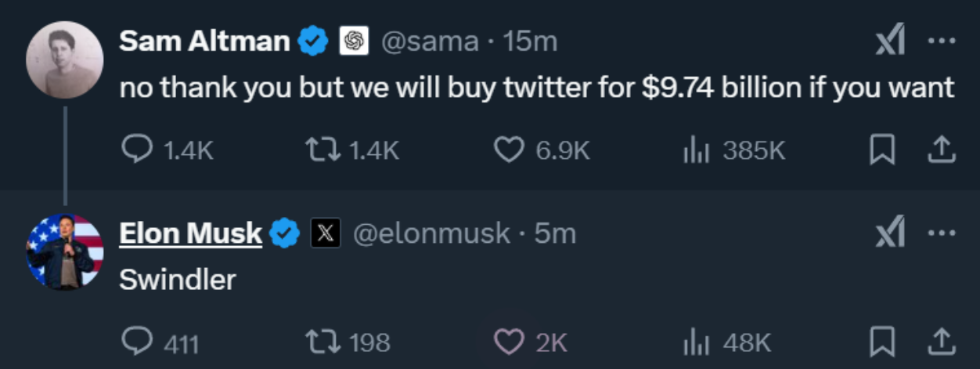Reply to Sam Altman's tweet
This screenshot has width=980, height=369.
tap(138, 150)
